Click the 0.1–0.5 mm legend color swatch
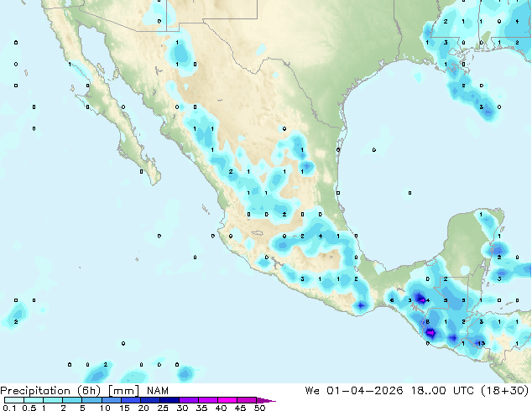Image resolution: width=532 pixels, height=411 pixels. [14, 400]
